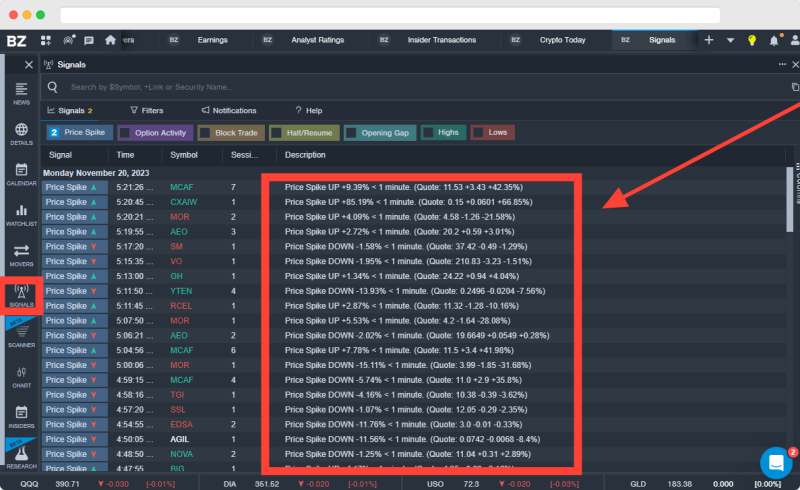Open the Signals sidebar tool
This screenshot has width=800, height=490.
click(x=21, y=296)
